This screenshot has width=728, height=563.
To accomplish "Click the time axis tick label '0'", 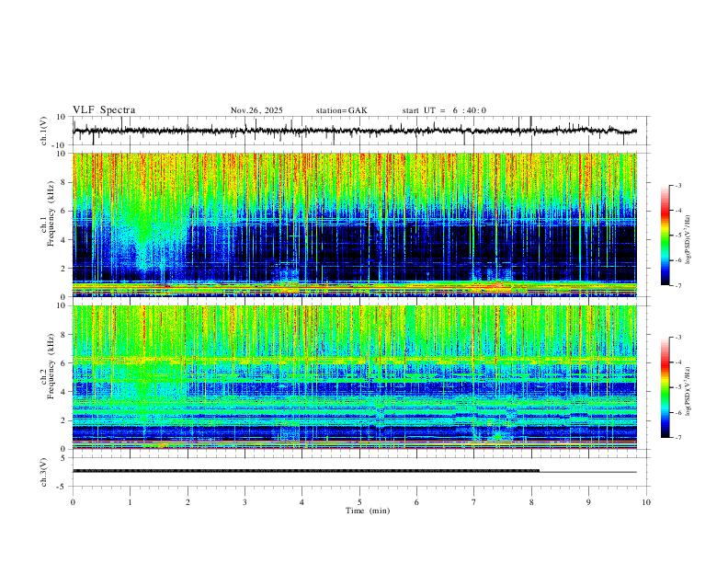I will (73, 502).
